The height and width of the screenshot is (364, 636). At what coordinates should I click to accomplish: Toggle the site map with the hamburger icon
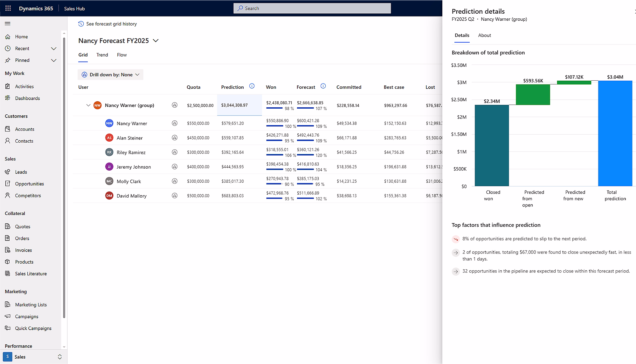pos(8,24)
